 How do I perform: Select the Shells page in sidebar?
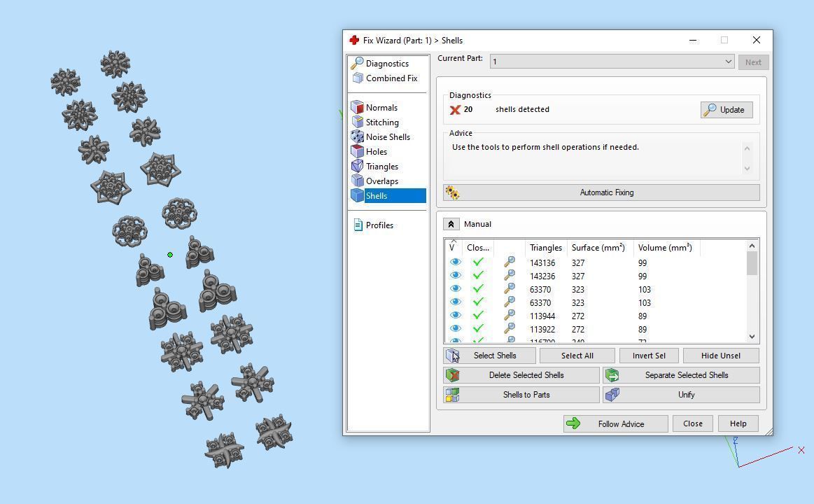pos(388,196)
